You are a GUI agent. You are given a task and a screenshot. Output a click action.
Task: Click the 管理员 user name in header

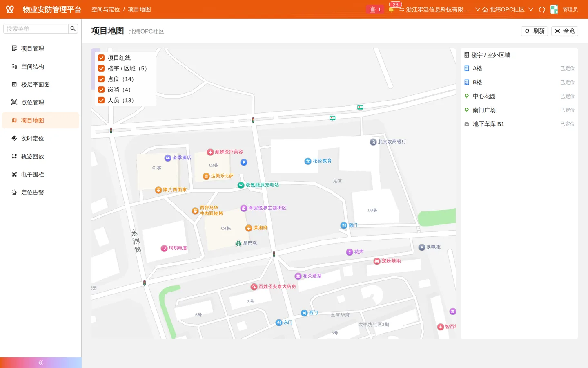coord(570,9)
